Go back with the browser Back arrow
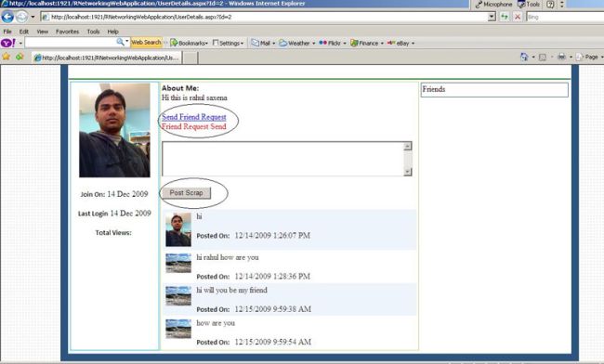This screenshot has width=604, height=364. coord(7,17)
